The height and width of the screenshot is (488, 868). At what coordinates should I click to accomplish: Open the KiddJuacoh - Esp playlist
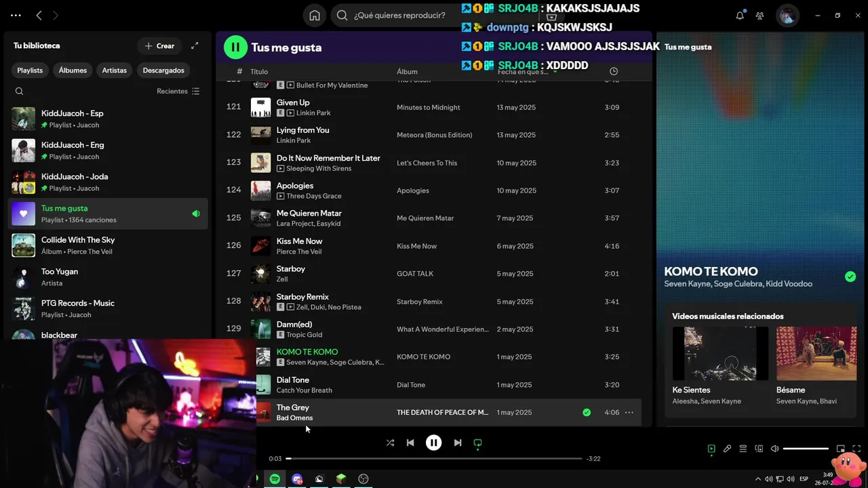point(108,119)
